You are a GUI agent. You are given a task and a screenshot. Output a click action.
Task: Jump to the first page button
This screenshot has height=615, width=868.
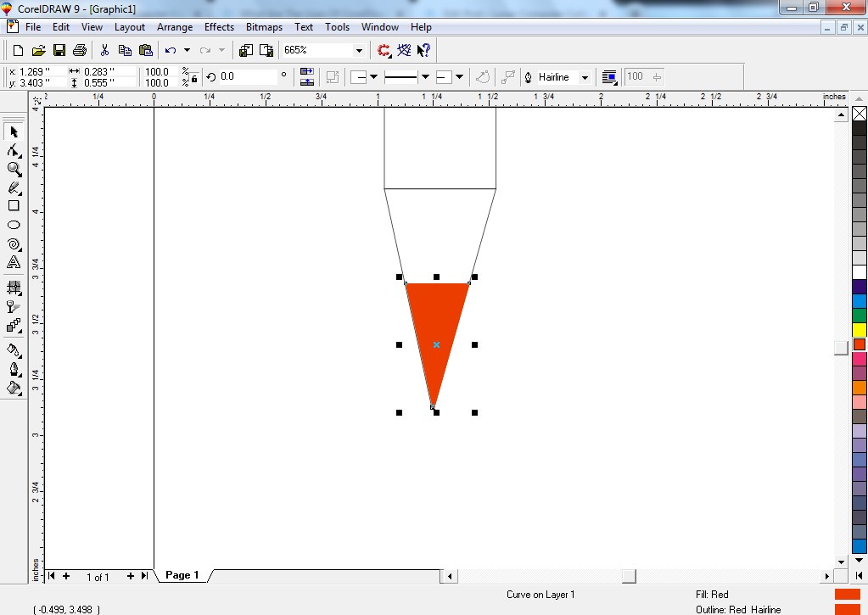pos(52,576)
